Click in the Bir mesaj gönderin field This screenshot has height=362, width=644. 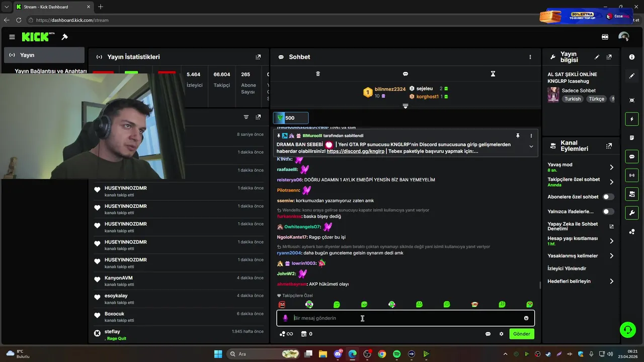click(406, 318)
